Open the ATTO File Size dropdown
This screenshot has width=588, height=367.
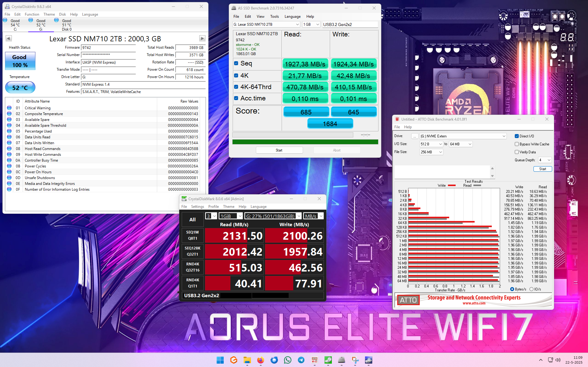click(431, 152)
